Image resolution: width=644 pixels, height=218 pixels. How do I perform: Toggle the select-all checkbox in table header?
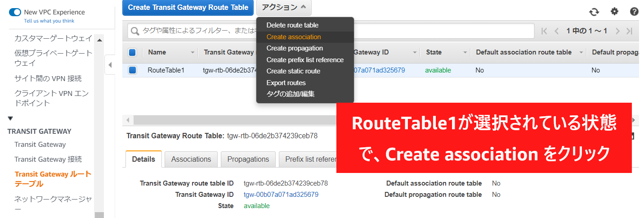coord(132,52)
